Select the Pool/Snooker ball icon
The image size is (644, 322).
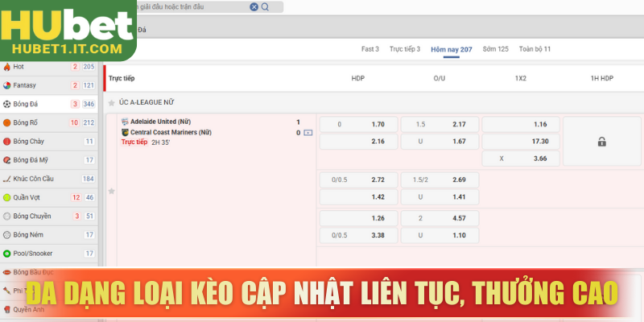tap(6, 254)
